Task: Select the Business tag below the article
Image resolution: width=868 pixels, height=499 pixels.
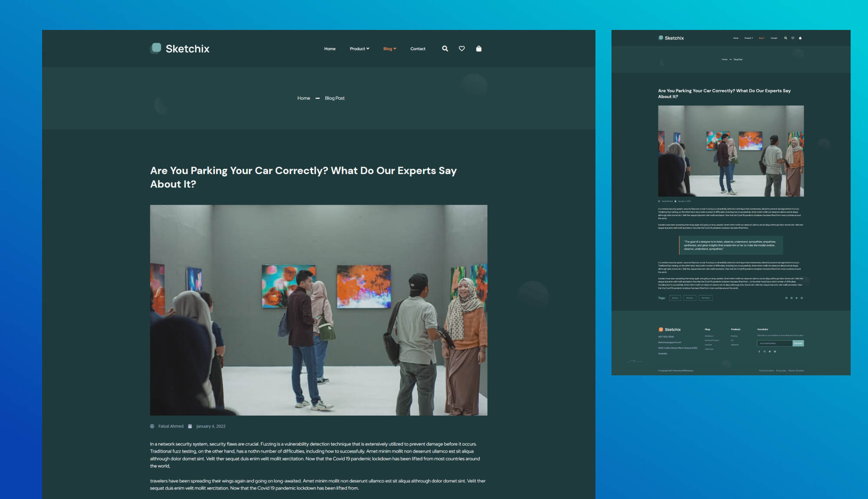Action: [690, 298]
